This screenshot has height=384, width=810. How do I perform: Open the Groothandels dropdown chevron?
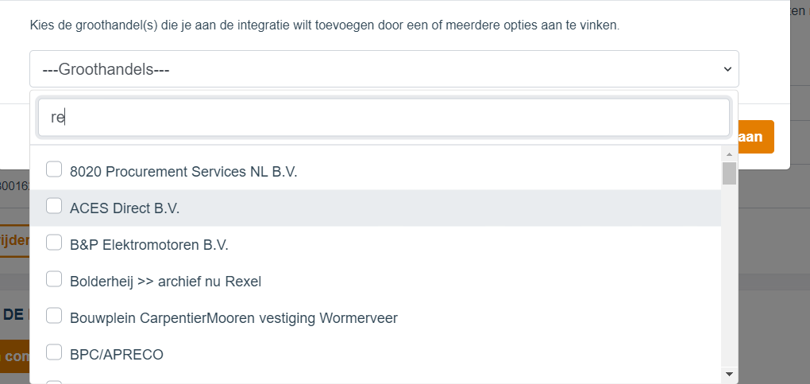coord(727,69)
